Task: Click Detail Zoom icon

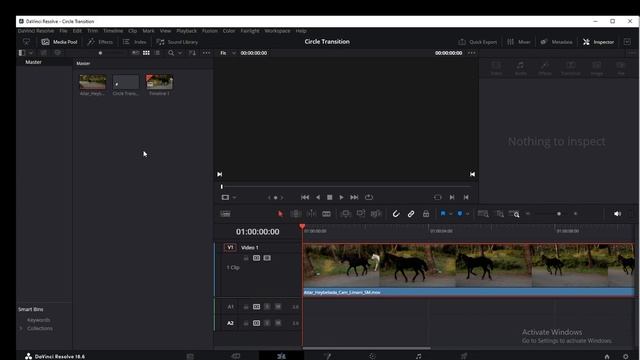Action: click(x=500, y=213)
